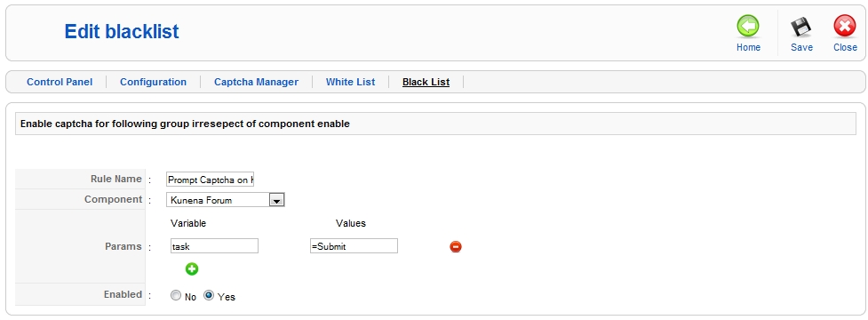Viewport: 868px width, 320px height.
Task: Click the Save text label
Action: tap(801, 48)
